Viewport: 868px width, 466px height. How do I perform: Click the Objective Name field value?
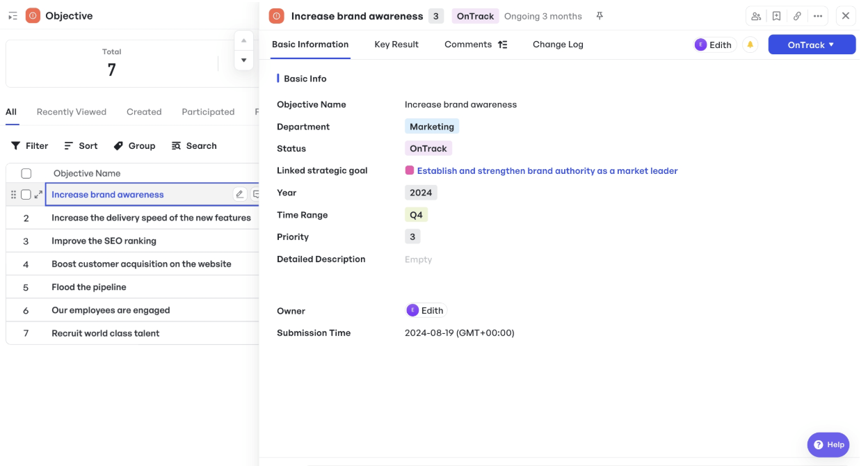pos(460,104)
